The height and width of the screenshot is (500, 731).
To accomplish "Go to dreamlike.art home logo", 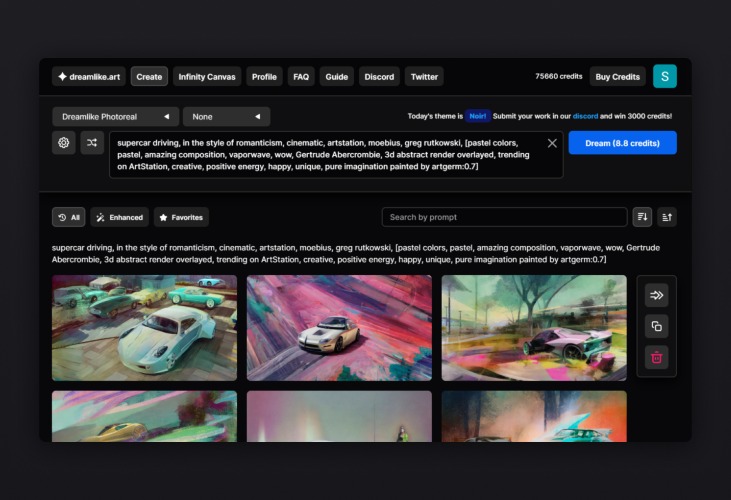I will [x=89, y=76].
